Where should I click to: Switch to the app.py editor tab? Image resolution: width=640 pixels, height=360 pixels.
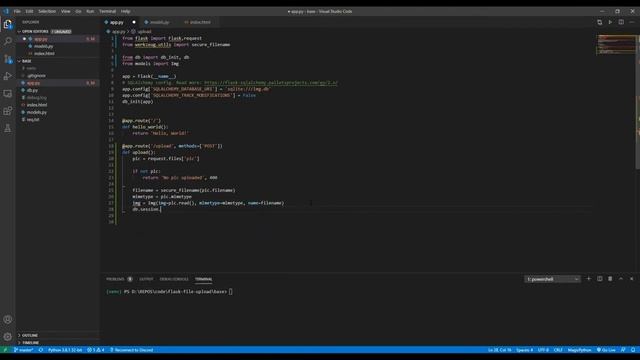click(x=120, y=22)
